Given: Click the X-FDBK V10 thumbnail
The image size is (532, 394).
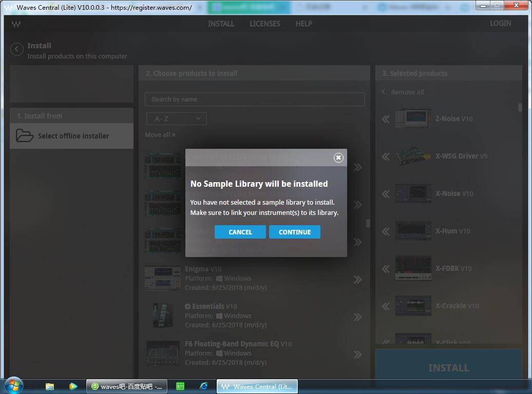Looking at the screenshot, I should pyautogui.click(x=413, y=268).
